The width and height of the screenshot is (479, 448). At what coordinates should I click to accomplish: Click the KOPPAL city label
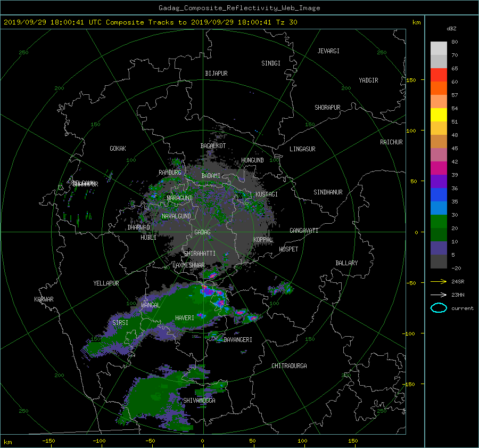263,240
